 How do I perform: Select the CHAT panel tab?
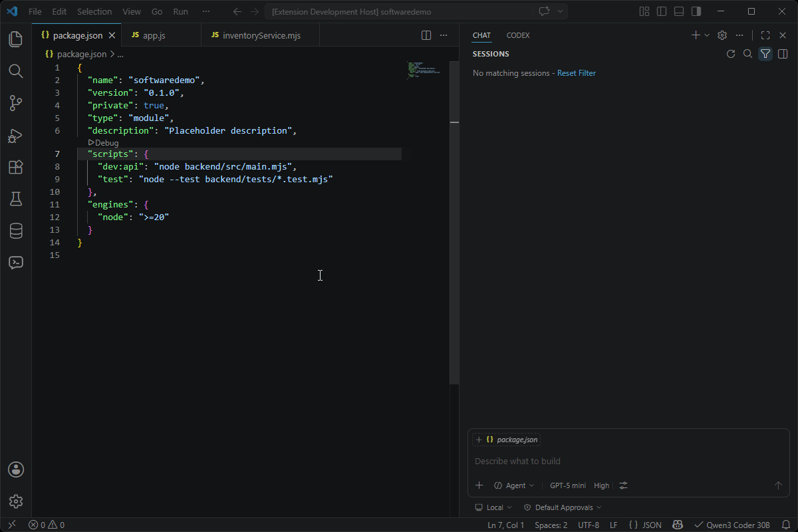pos(481,35)
